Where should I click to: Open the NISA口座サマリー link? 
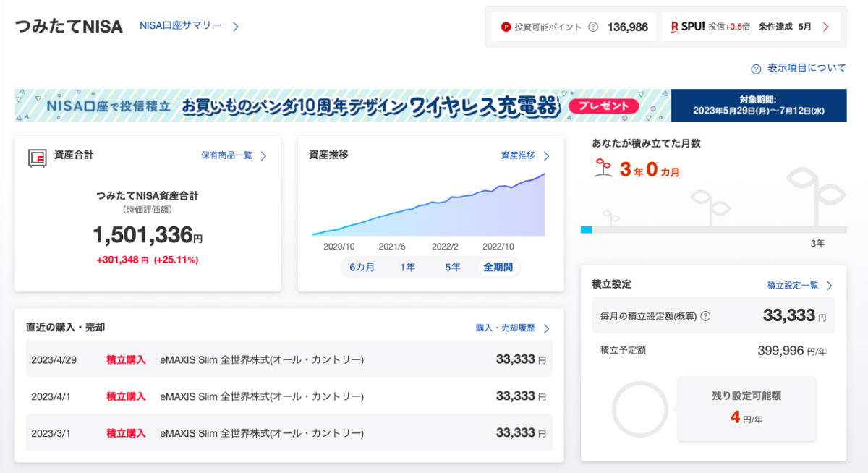pyautogui.click(x=180, y=26)
